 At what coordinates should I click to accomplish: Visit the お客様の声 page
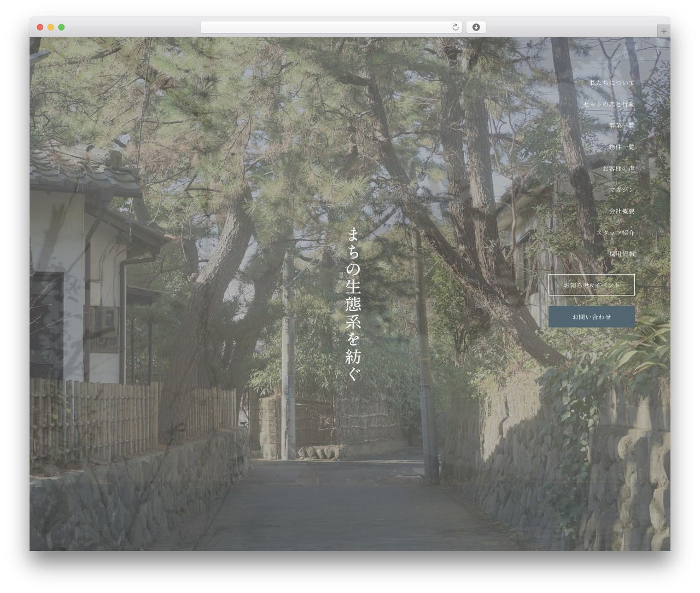[x=619, y=168]
